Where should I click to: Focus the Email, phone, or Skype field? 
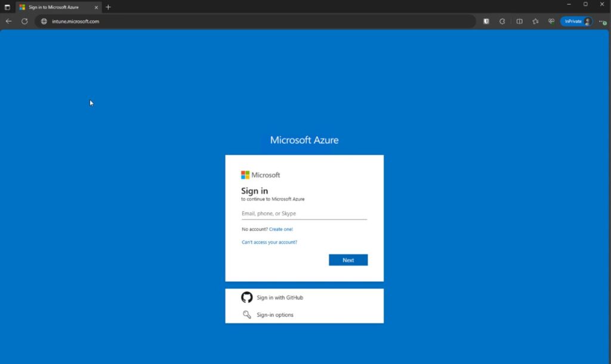[x=304, y=214]
